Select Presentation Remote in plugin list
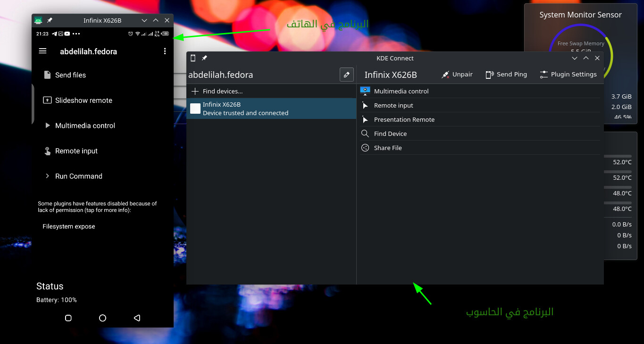Screen dimensions: 644x344 [404, 119]
